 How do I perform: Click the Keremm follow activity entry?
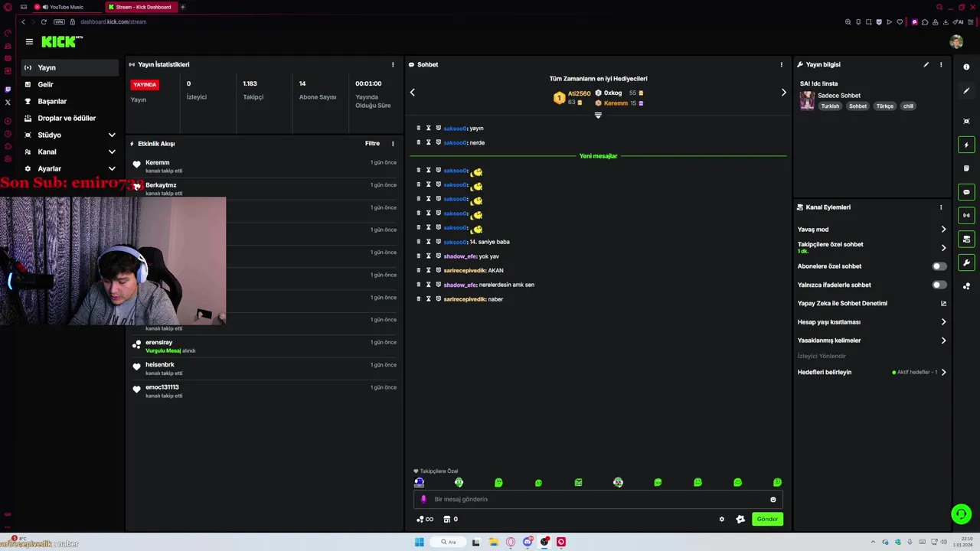tap(264, 166)
